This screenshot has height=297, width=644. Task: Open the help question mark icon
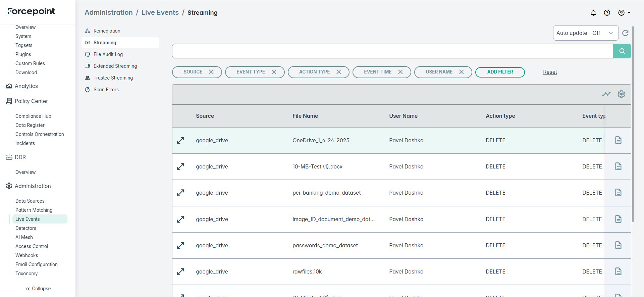(607, 13)
